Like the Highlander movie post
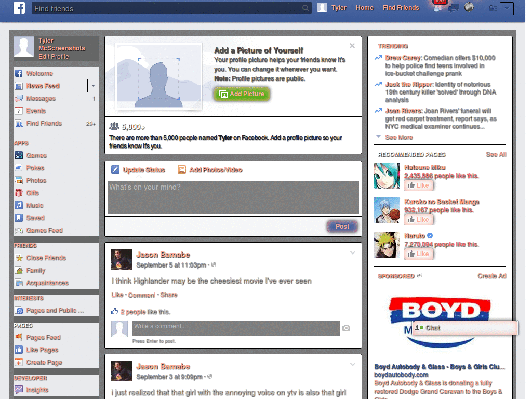Screen dimensions: 532x399 (117, 295)
